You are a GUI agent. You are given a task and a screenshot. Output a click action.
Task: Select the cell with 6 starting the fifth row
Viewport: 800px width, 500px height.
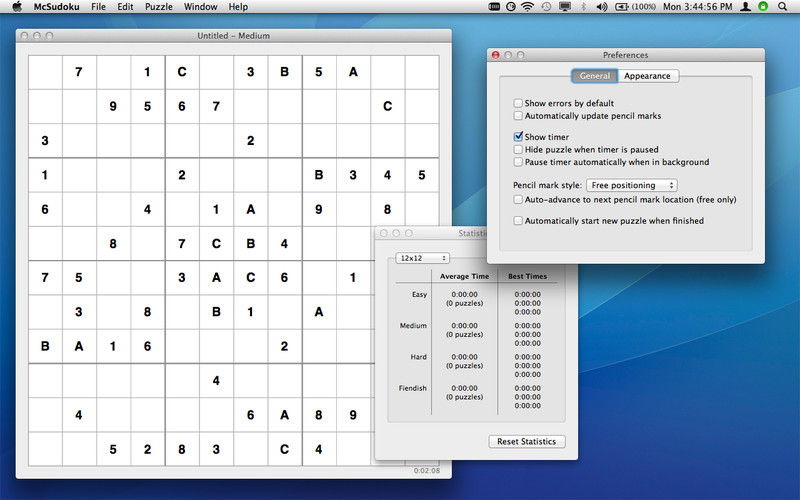[45, 209]
